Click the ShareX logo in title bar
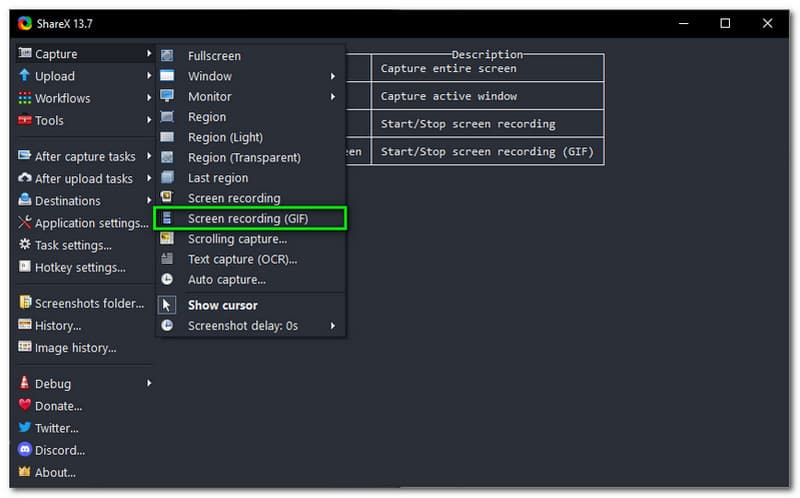 [25, 23]
